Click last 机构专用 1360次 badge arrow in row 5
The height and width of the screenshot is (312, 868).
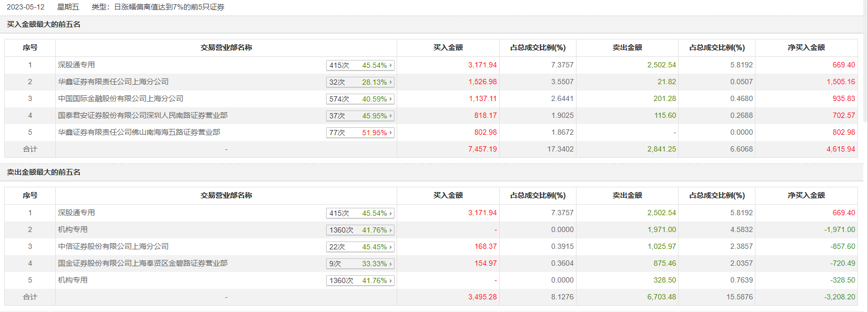click(391, 281)
